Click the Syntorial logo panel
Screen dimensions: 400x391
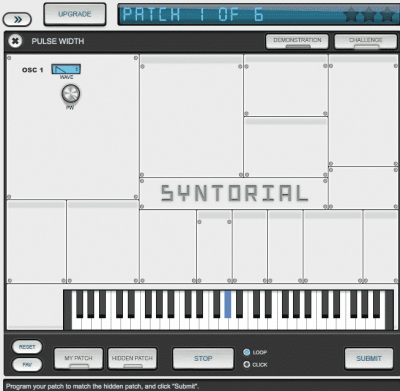click(x=234, y=193)
